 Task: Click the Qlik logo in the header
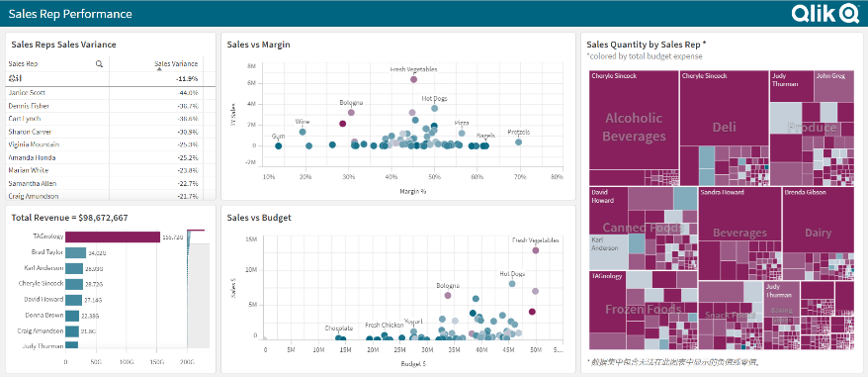tap(825, 13)
